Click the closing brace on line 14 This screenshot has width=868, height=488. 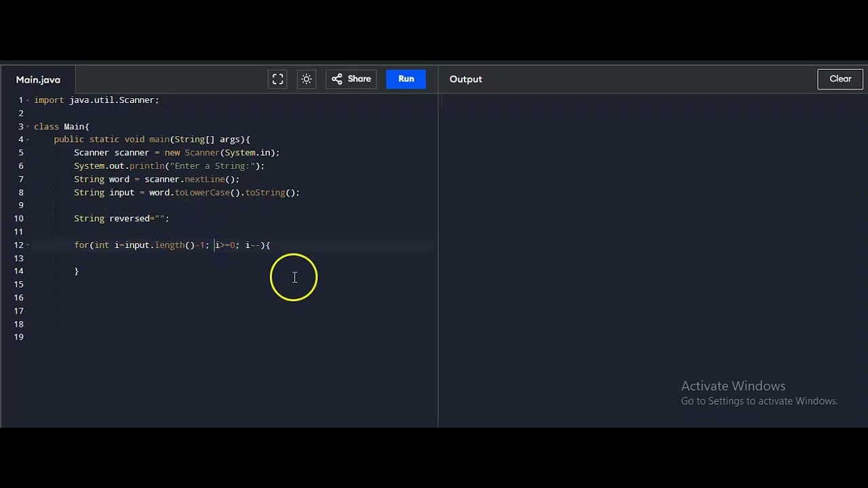pyautogui.click(x=77, y=271)
